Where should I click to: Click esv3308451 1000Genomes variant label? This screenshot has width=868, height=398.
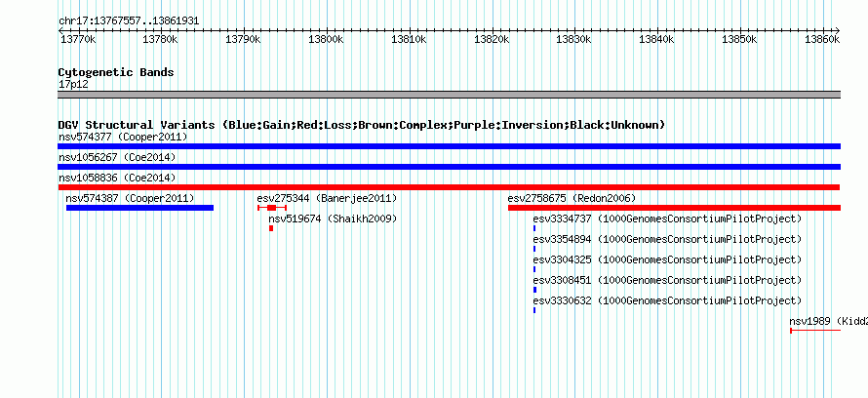[667, 280]
